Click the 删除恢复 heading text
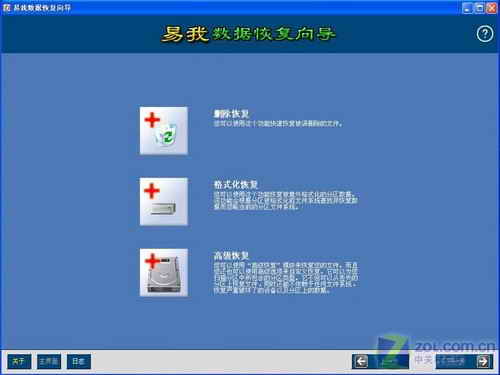This screenshot has width=500, height=375. [x=231, y=114]
